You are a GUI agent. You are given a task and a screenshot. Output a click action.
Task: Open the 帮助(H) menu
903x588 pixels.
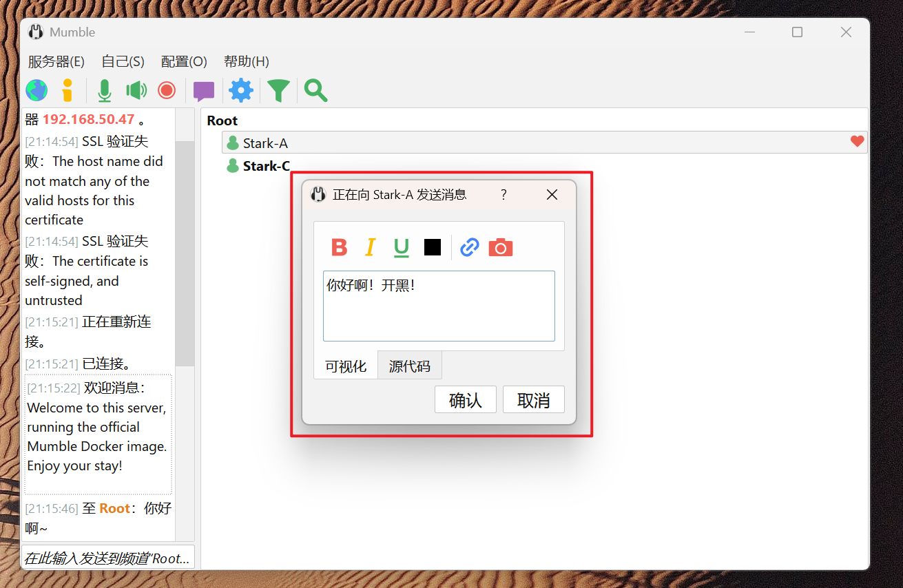tap(246, 61)
